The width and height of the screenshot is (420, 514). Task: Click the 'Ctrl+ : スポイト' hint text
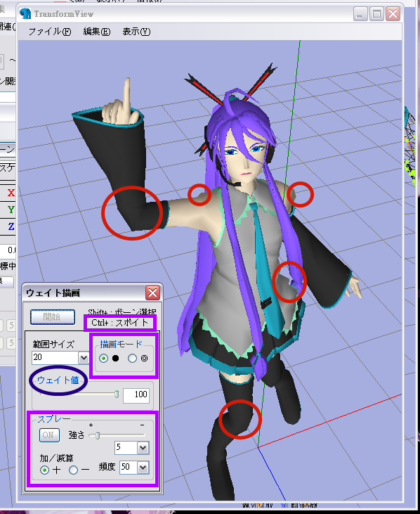point(120,323)
